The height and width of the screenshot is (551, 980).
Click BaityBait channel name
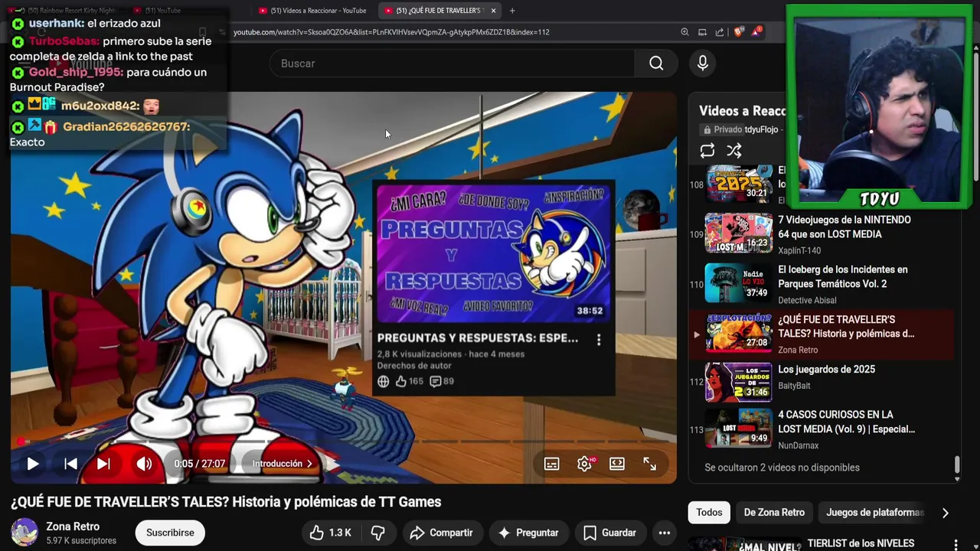coord(794,386)
